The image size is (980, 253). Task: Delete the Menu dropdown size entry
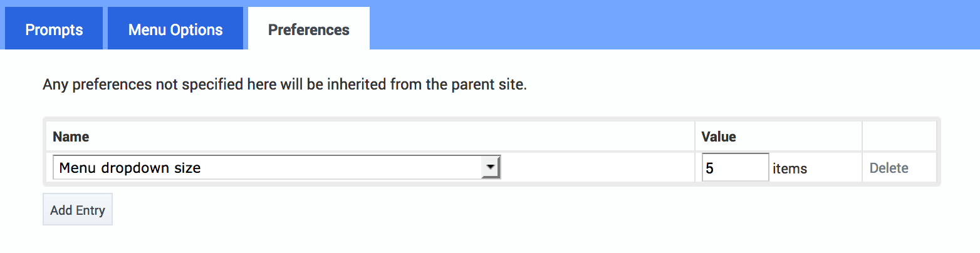coord(889,168)
